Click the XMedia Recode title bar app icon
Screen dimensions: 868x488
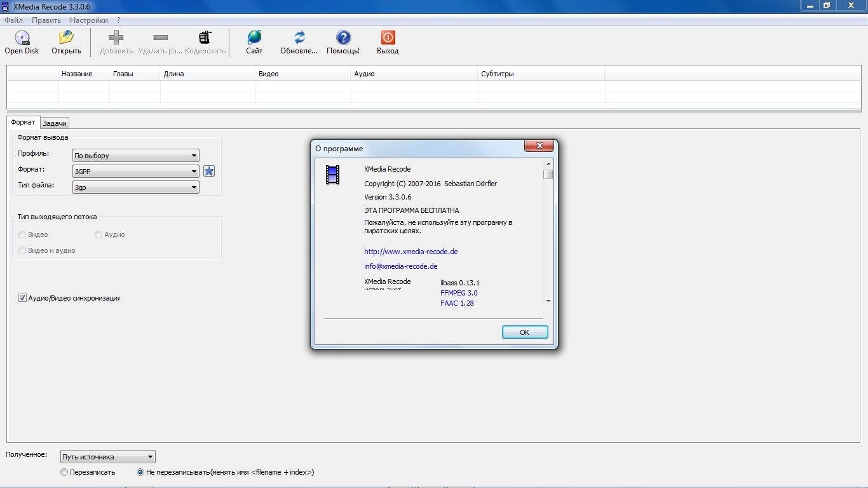click(6, 6)
